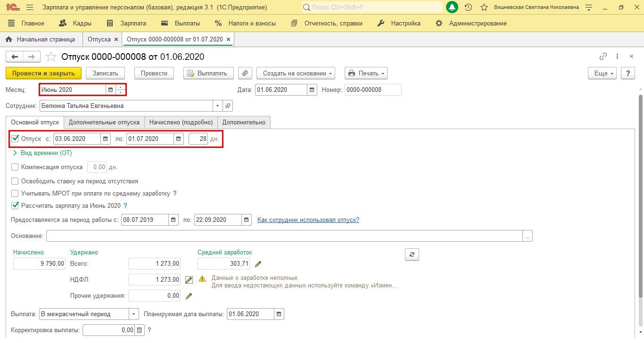Open calendar for vacation end date
Image resolution: width=644 pixels, height=343 pixels.
pos(179,139)
